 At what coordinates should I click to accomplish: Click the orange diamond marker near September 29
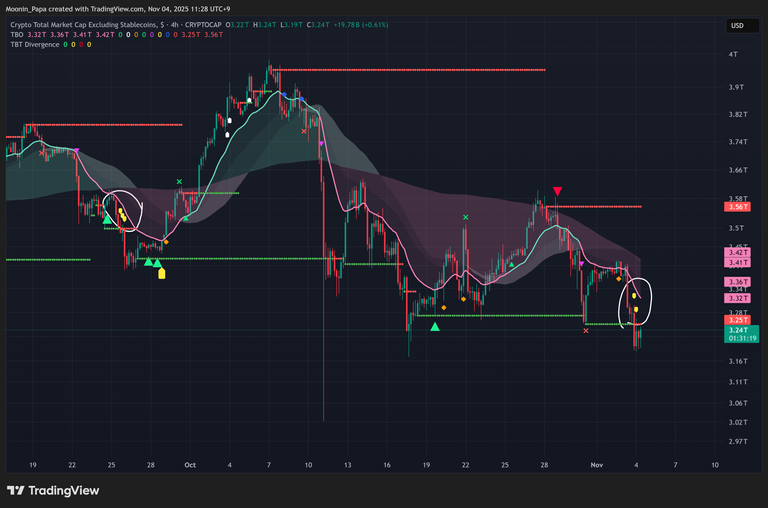point(166,242)
